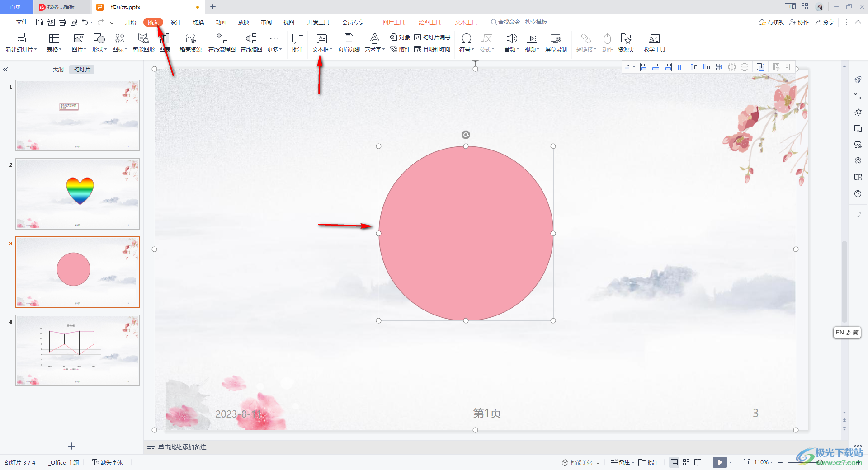Switch to the 设计 design tab
Screen dimensions: 868x470
click(x=176, y=22)
